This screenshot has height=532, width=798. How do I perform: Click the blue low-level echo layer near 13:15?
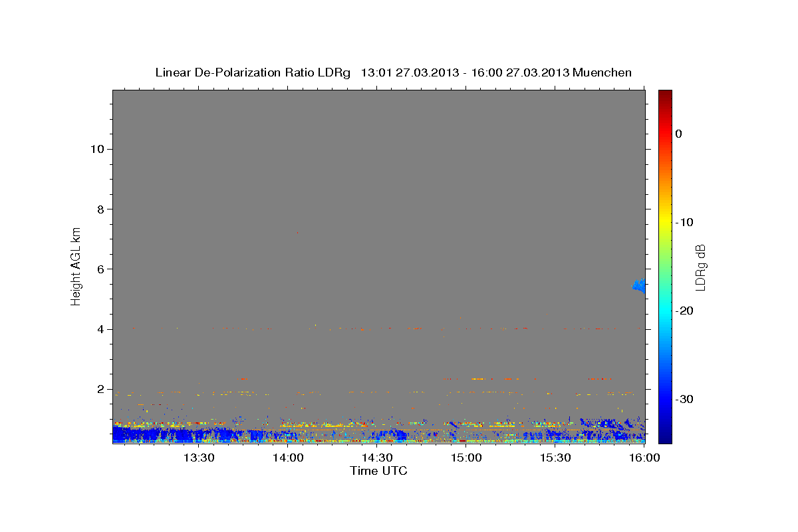click(x=155, y=435)
